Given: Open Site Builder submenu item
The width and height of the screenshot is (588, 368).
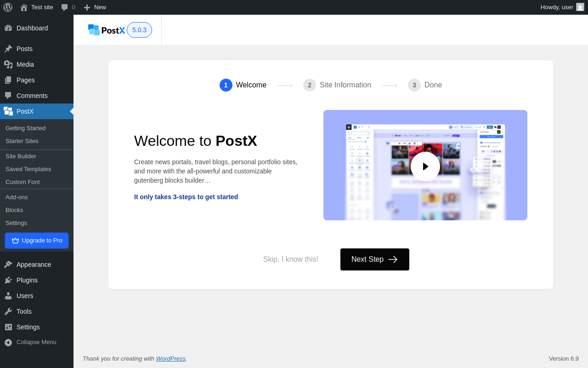Looking at the screenshot, I should pyautogui.click(x=21, y=156).
